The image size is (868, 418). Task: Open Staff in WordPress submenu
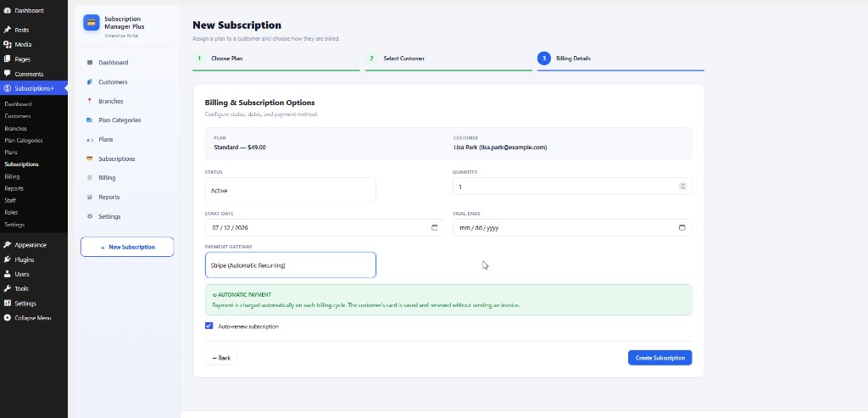point(10,200)
